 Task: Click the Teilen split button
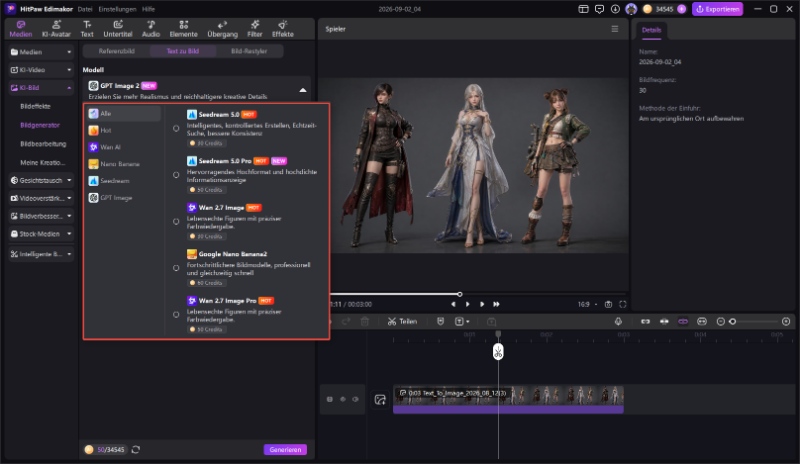point(402,322)
